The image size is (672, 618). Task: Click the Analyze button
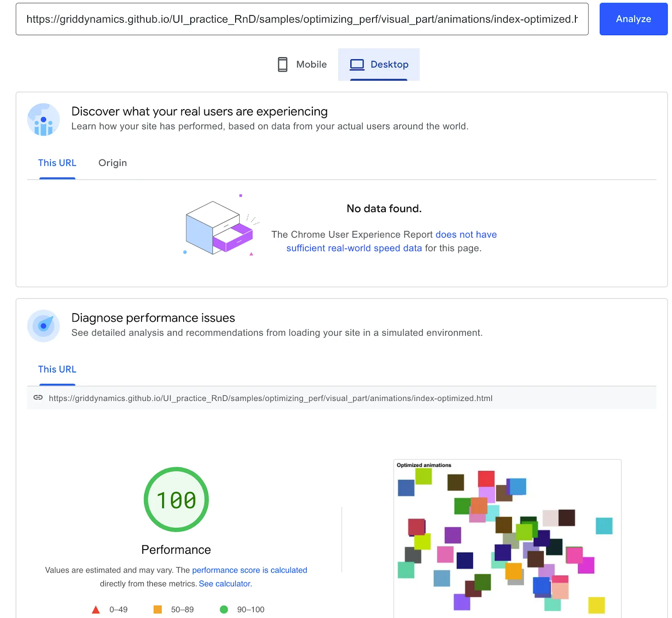[x=633, y=19]
